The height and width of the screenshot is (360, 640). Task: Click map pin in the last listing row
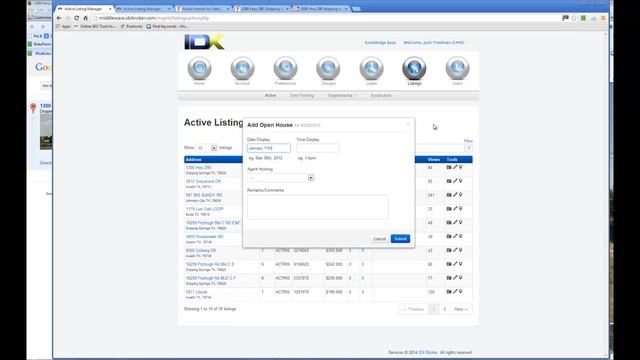[460, 291]
